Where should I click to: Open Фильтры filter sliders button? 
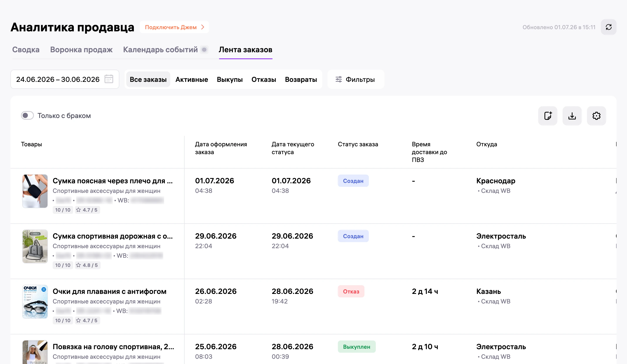pos(356,79)
